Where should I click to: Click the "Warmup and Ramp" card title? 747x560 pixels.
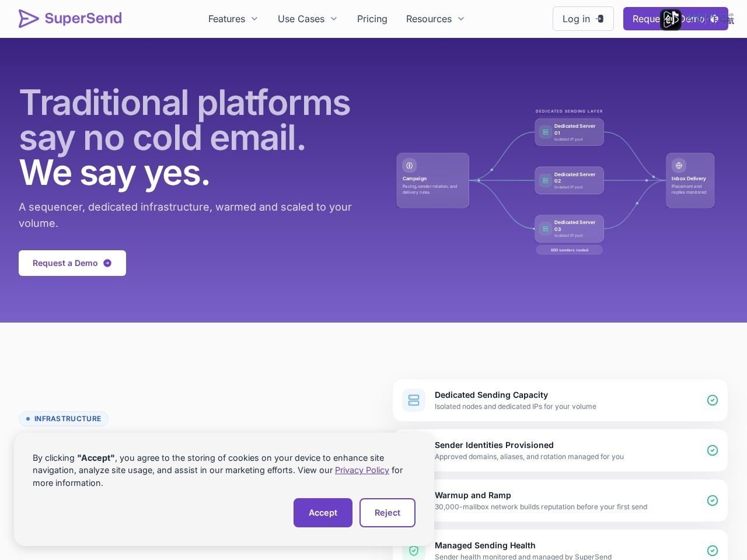point(473,495)
